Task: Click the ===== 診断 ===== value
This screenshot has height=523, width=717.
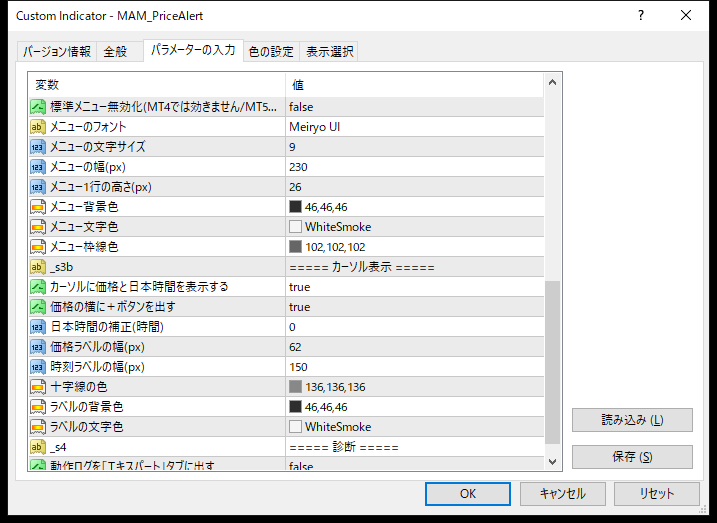Action: (343, 447)
